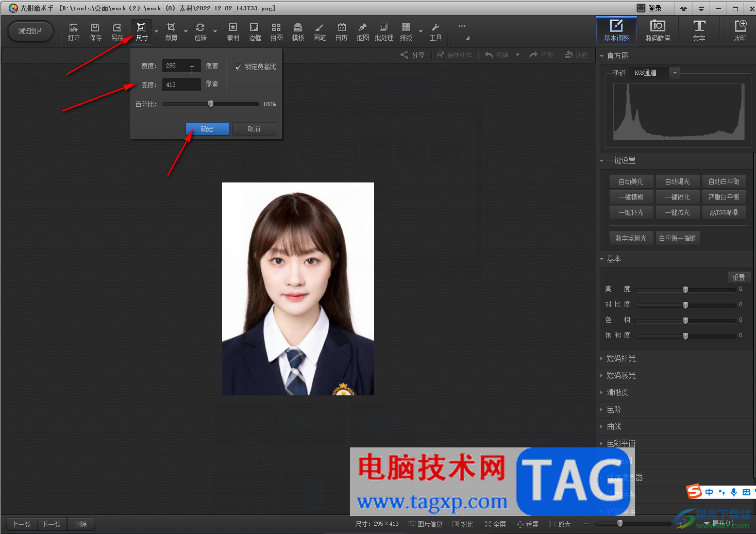Click the 图片信息 image info icon
Image resolution: width=756 pixels, height=534 pixels.
(x=426, y=524)
